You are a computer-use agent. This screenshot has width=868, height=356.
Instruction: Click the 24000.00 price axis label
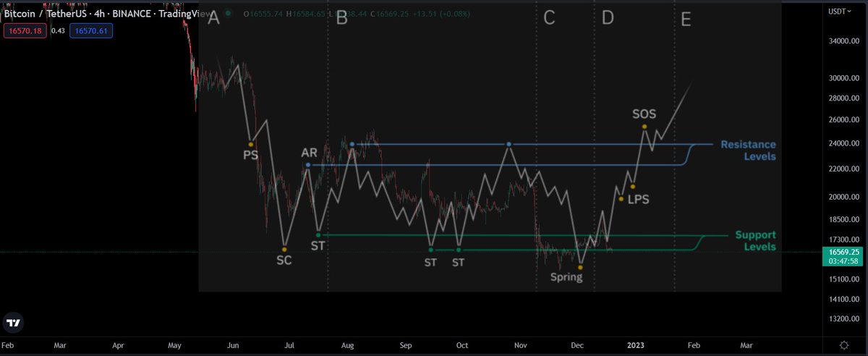click(x=843, y=143)
